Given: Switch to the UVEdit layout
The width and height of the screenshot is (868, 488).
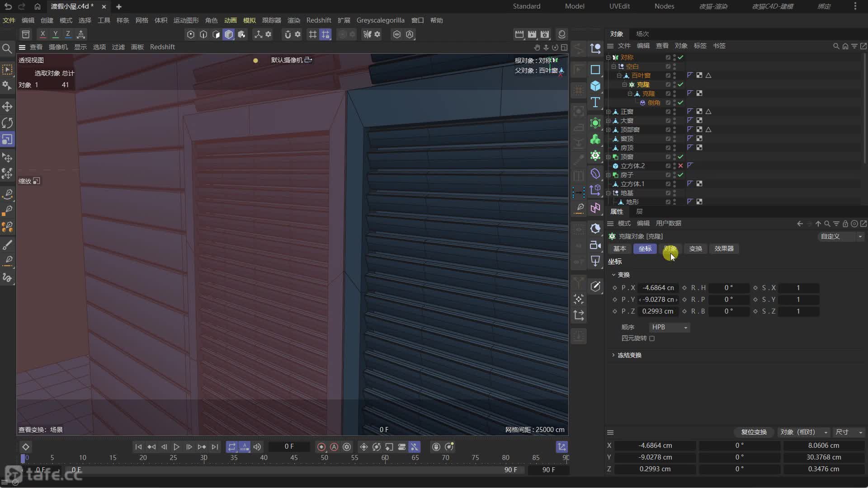Looking at the screenshot, I should [619, 6].
